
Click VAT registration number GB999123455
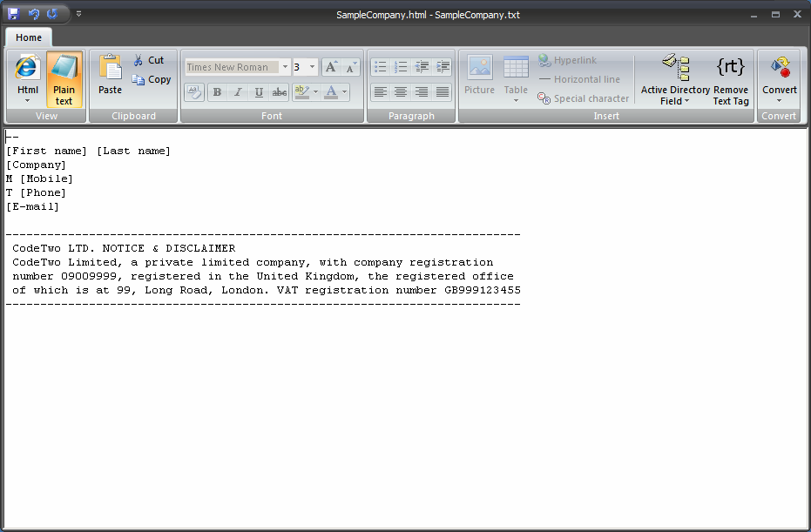click(x=399, y=291)
